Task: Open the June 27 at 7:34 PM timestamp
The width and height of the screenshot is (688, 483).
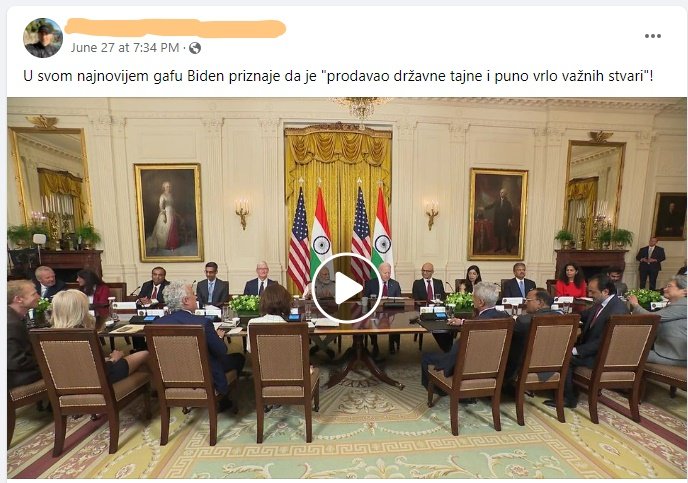Action: pos(125,47)
